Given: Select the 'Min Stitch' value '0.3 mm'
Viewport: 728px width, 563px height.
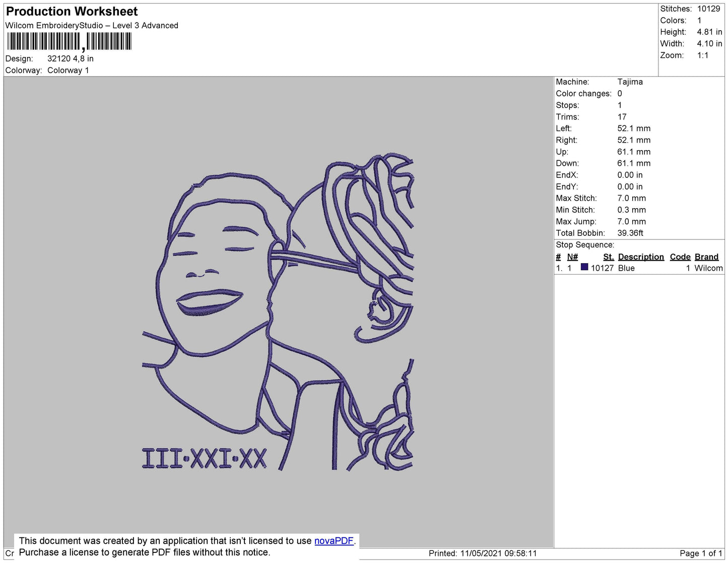Looking at the screenshot, I should point(632,210).
